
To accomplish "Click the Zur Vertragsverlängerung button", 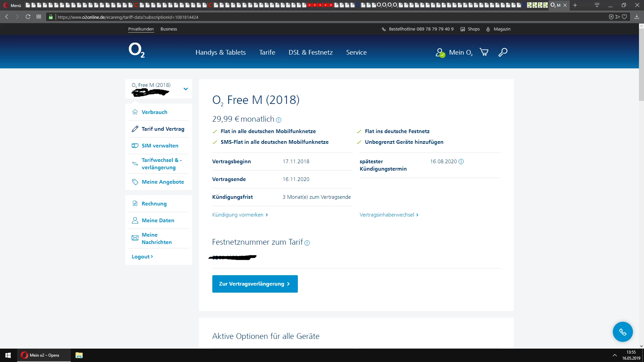I will (255, 284).
